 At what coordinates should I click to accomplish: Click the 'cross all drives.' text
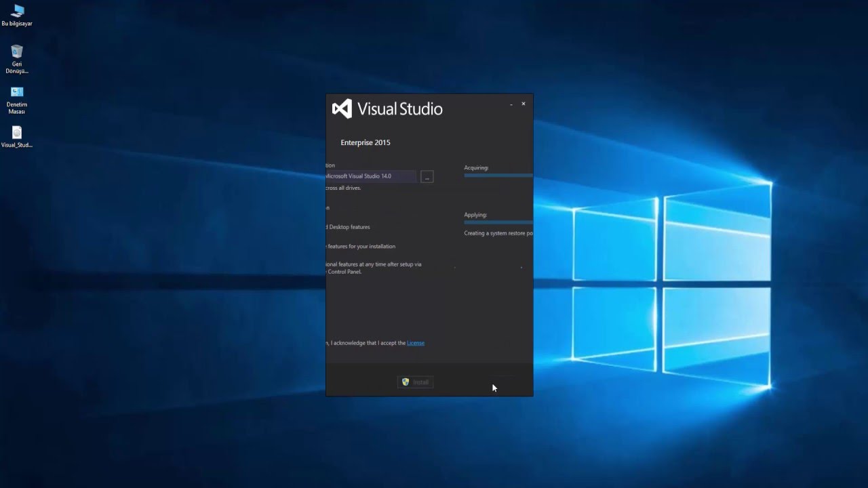point(343,188)
